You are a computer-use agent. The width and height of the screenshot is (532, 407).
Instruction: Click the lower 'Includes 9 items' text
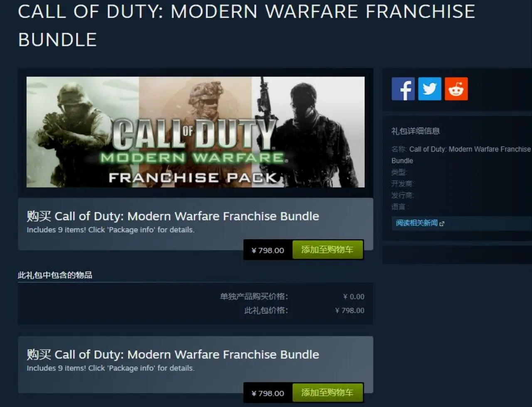(x=111, y=368)
